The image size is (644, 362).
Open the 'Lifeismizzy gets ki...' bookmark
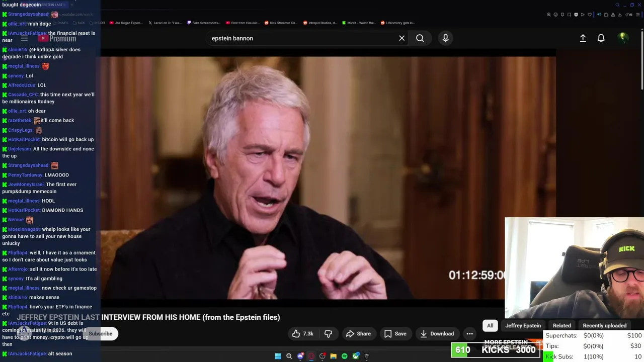pos(398,23)
